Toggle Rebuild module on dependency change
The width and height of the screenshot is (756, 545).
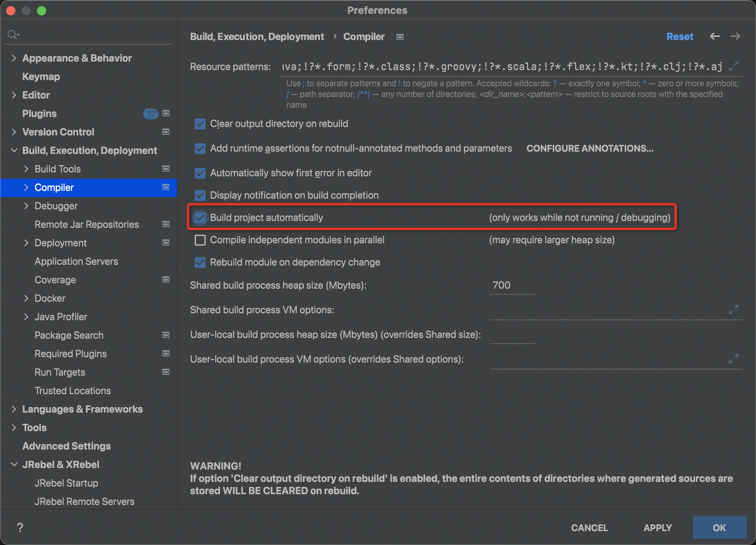[200, 262]
